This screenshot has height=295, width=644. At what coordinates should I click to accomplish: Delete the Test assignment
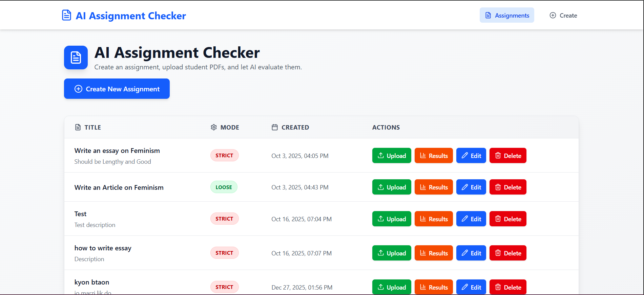click(508, 219)
